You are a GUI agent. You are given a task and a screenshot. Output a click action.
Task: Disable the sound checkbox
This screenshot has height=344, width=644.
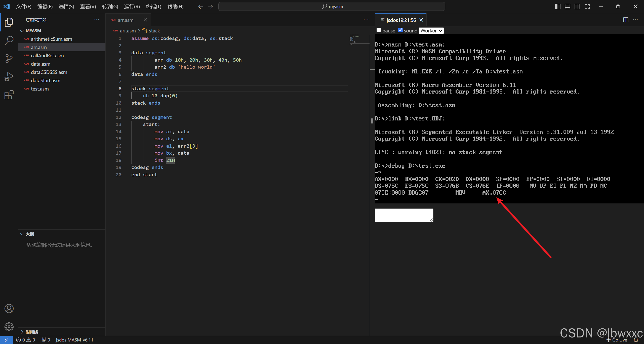[x=400, y=30]
